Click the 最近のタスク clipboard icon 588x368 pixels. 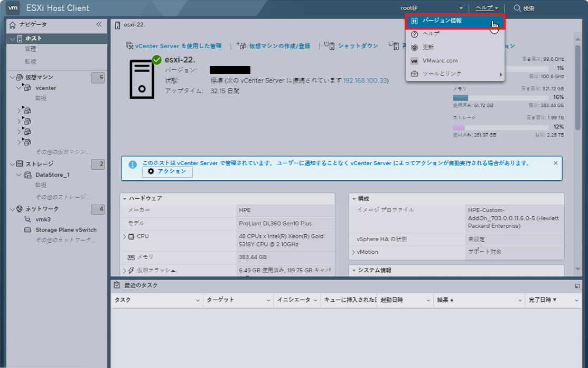click(117, 286)
